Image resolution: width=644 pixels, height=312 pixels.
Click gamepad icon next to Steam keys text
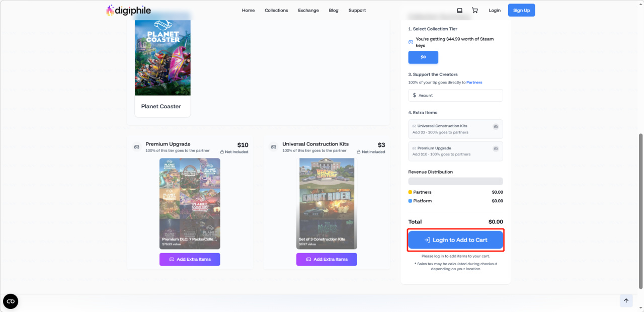pos(411,42)
